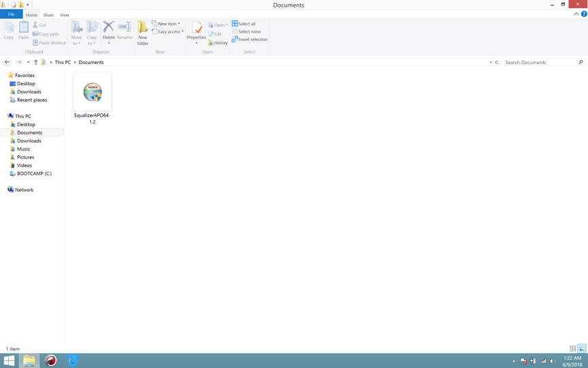588x368 pixels.
Task: Click This PC in address bar
Action: (x=63, y=62)
